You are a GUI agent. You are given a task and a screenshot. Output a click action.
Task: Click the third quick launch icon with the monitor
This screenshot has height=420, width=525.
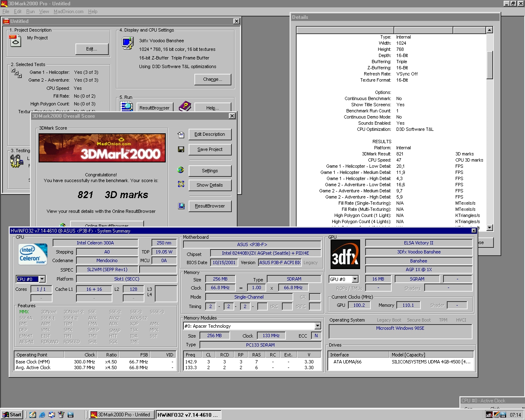[52, 415]
